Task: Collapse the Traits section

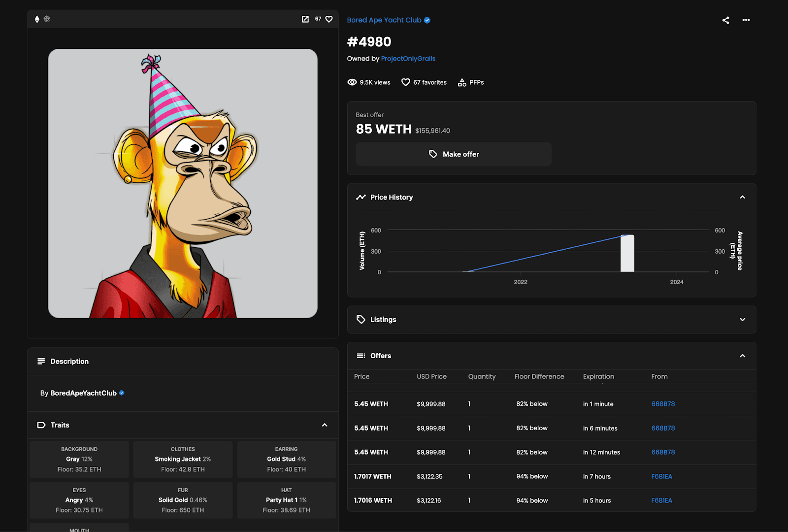Action: pyautogui.click(x=325, y=425)
